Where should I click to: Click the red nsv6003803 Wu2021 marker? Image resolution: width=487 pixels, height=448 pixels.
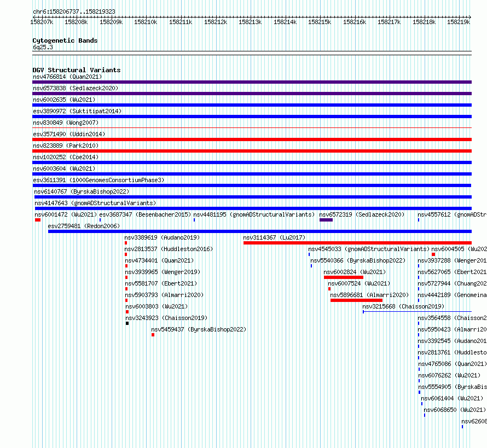pos(127,312)
